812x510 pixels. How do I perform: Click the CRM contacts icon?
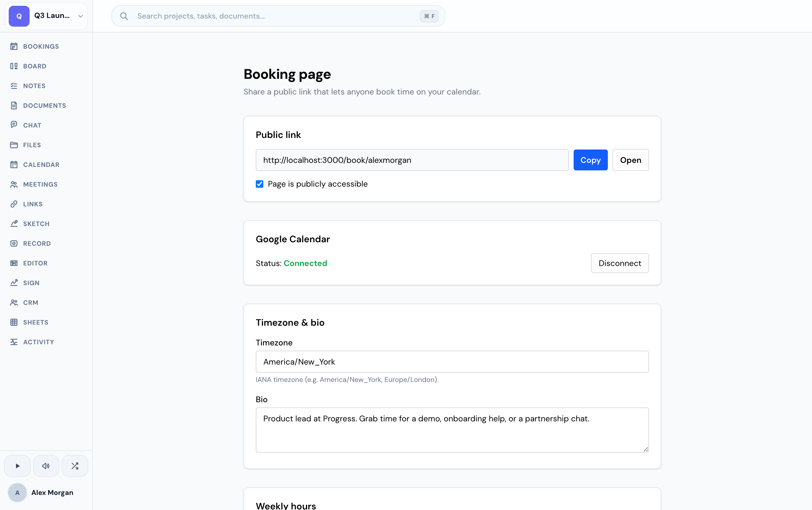pos(14,303)
